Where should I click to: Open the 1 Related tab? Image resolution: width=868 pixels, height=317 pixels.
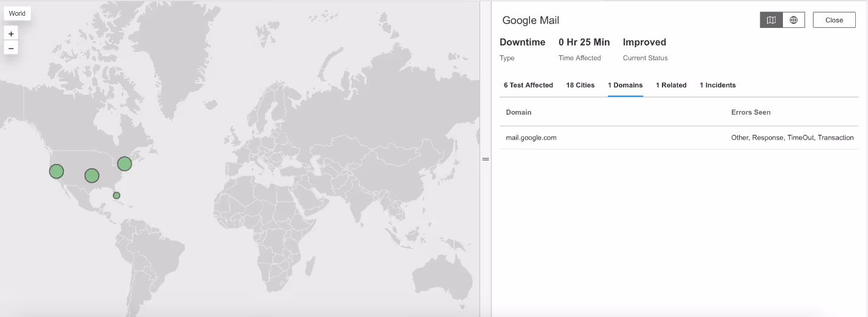coord(671,85)
